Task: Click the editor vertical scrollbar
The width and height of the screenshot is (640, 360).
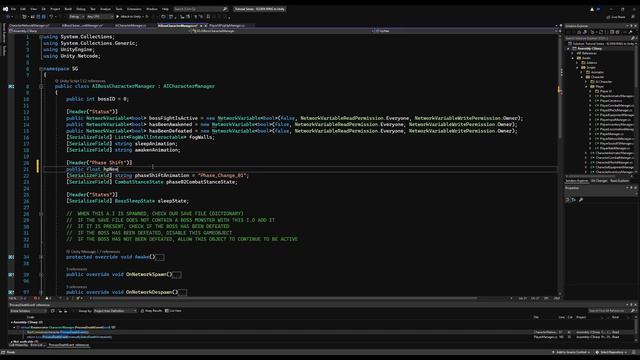Action: (x=560, y=163)
